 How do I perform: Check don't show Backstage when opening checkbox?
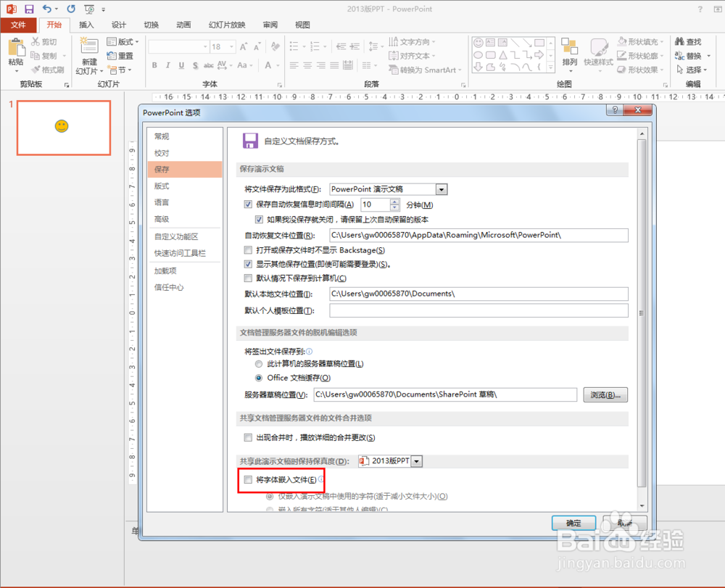(248, 250)
